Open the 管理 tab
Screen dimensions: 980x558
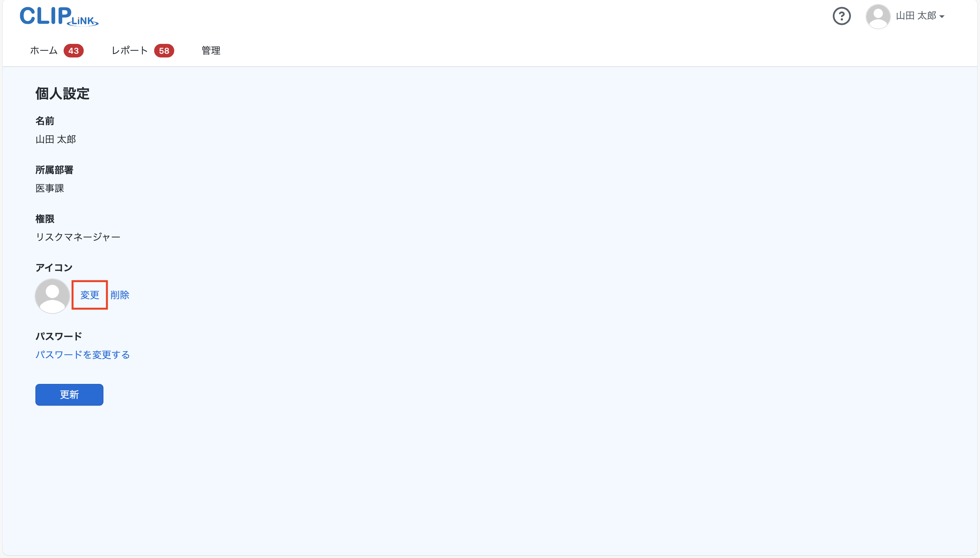211,51
